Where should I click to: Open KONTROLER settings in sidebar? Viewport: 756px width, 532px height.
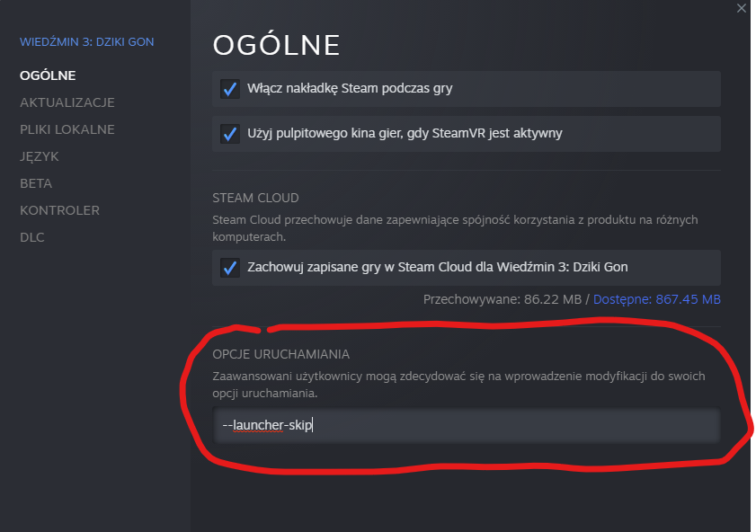[x=59, y=210]
